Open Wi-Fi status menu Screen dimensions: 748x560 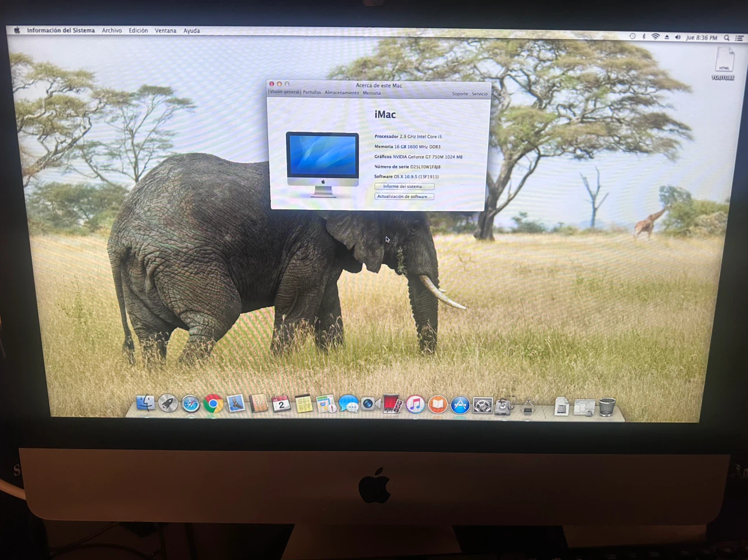tap(655, 36)
